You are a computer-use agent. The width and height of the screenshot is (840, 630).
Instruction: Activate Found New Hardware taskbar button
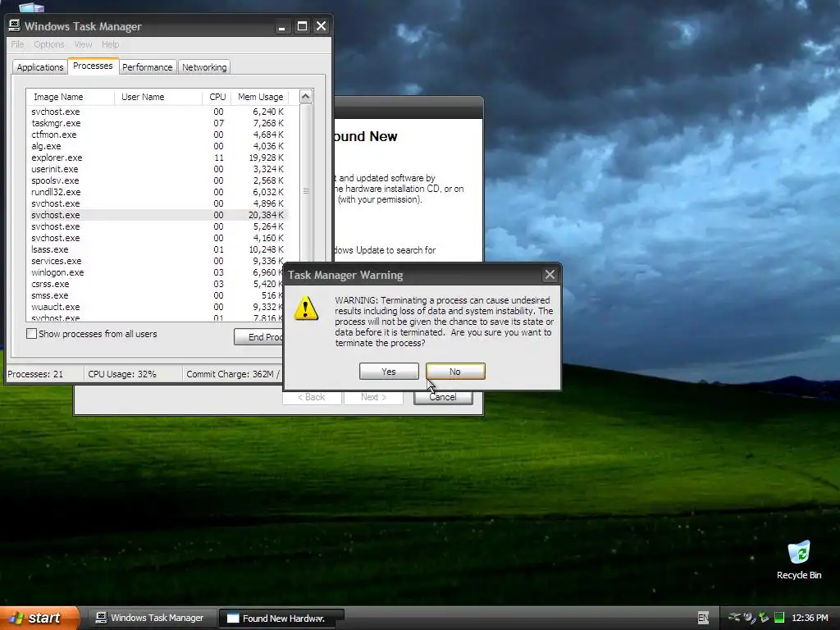[x=282, y=619]
